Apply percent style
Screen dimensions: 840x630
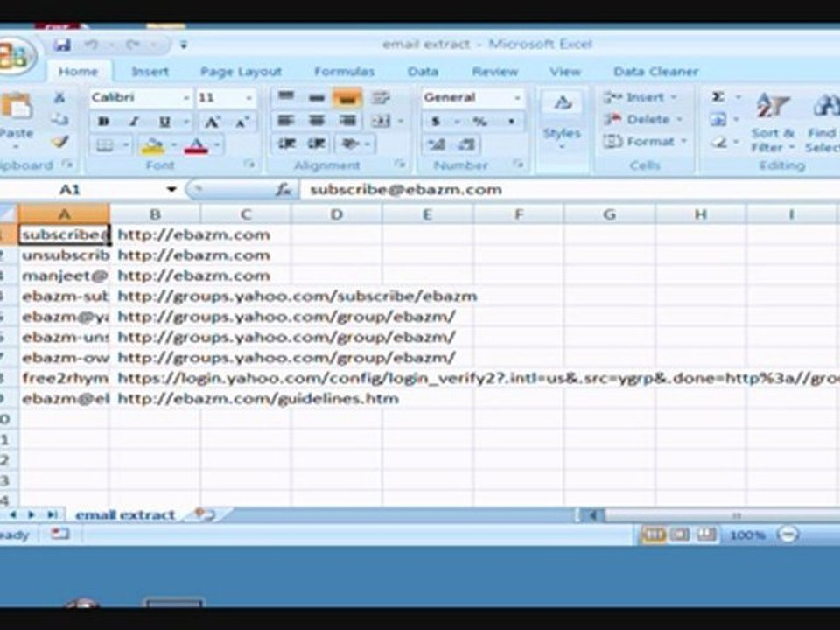click(479, 122)
